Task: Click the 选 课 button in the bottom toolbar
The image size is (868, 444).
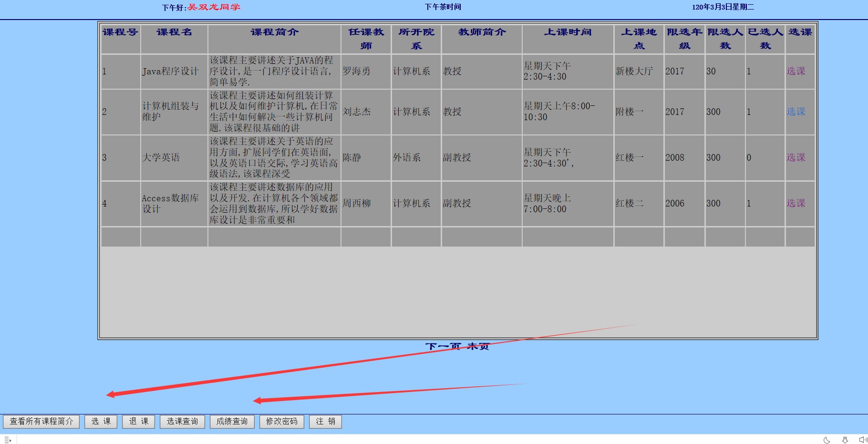Action: [101, 422]
